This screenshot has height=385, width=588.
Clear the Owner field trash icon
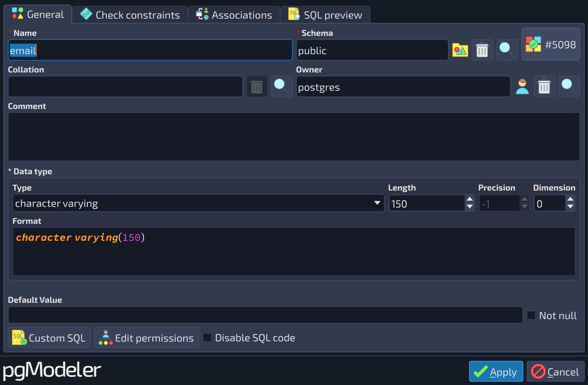(x=544, y=87)
